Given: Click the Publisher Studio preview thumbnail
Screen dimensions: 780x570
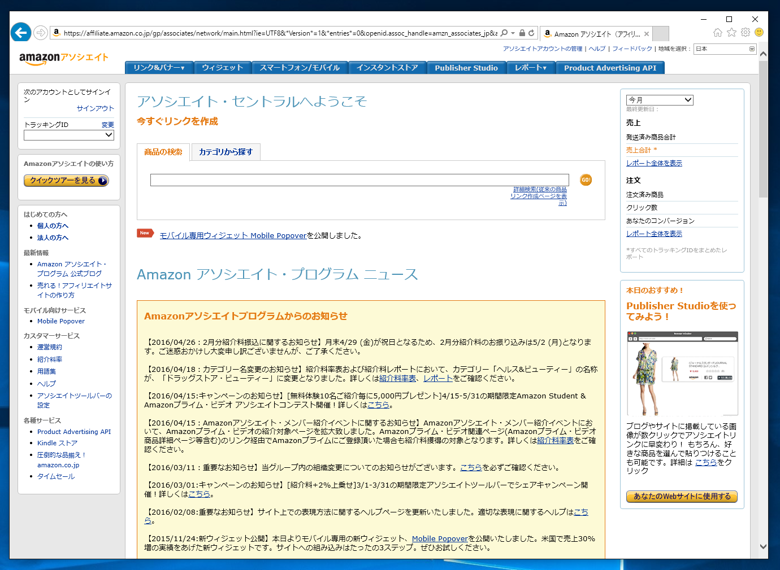Looking at the screenshot, I should click(x=682, y=374).
